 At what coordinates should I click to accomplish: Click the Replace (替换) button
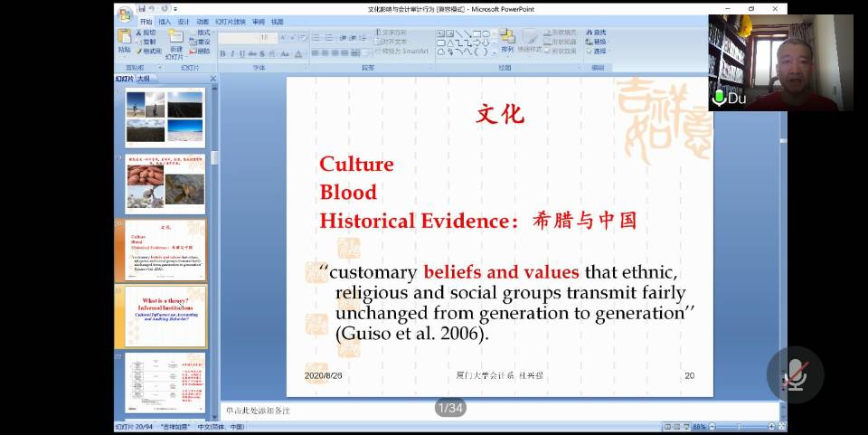596,42
